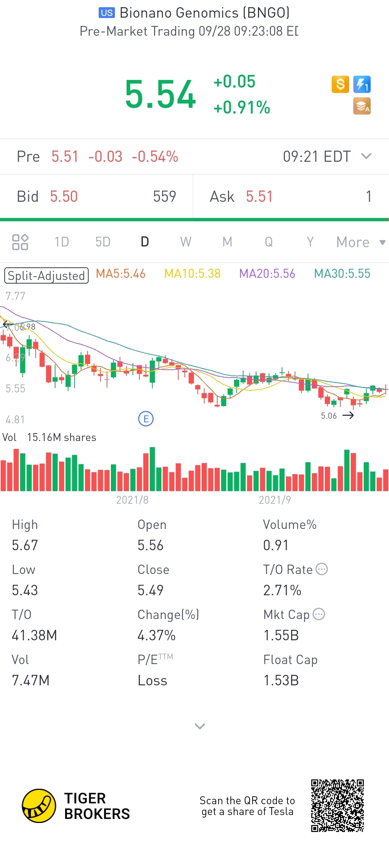Tap the High value 5.67

[25, 545]
